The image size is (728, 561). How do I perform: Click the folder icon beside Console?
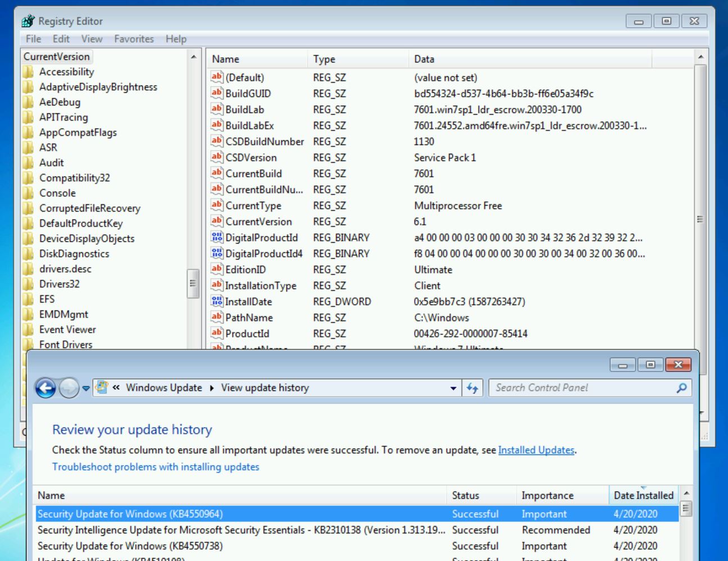[28, 193]
